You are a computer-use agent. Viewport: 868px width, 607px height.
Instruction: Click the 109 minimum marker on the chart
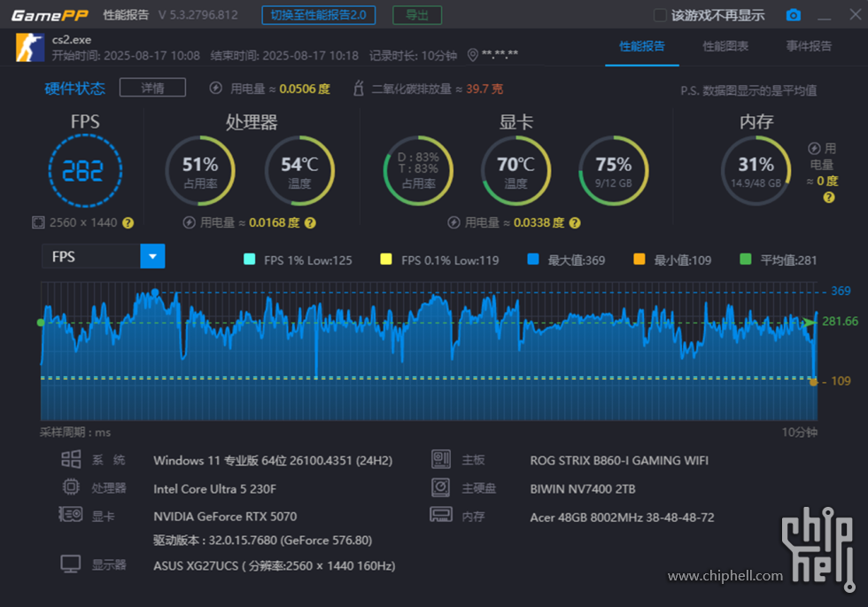[x=813, y=382]
